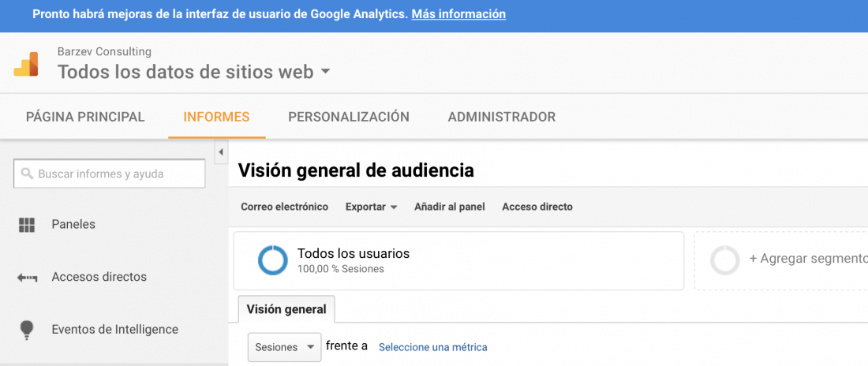Follow the Más información link

[458, 14]
